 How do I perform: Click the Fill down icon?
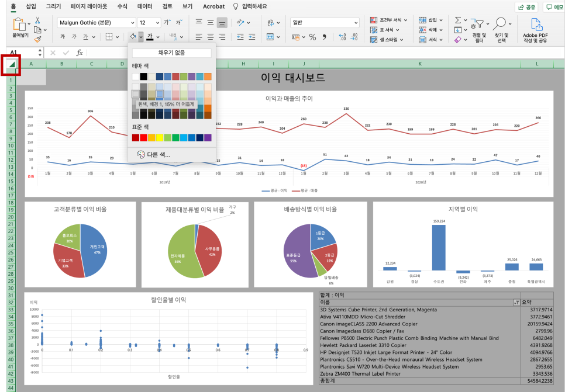(457, 30)
